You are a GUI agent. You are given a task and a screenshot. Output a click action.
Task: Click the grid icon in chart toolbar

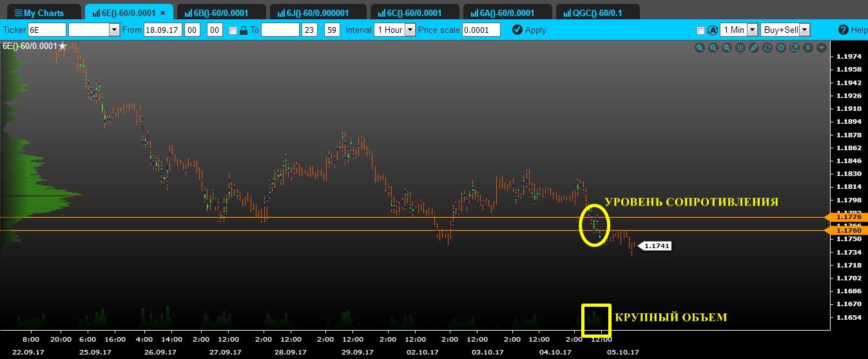point(740,48)
